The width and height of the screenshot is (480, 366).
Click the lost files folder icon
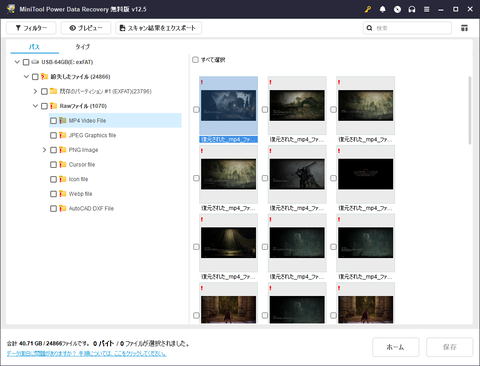(44, 77)
